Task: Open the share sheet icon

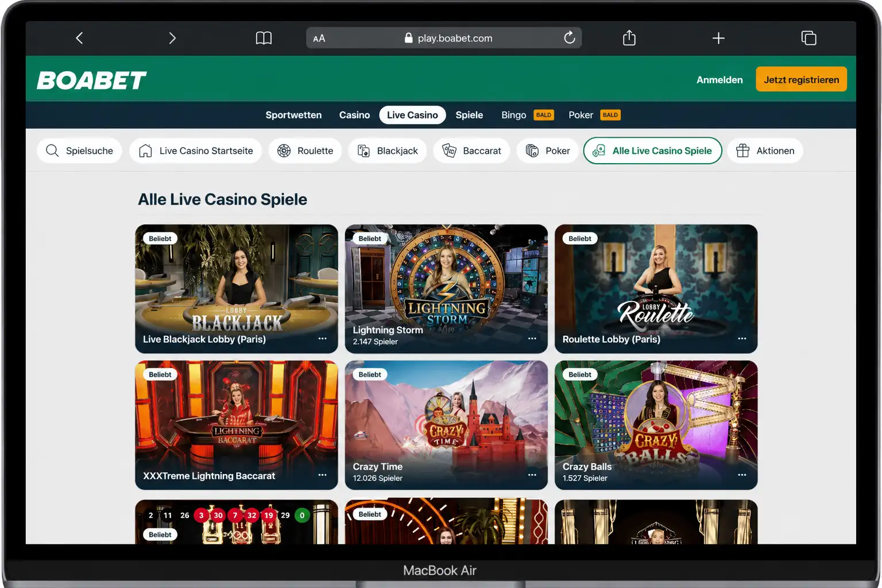Action: [x=629, y=38]
